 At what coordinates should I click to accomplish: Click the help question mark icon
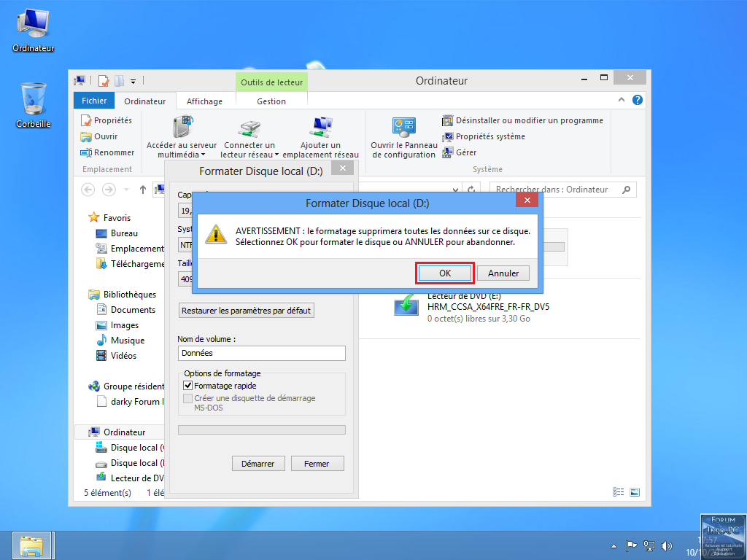coord(637,100)
